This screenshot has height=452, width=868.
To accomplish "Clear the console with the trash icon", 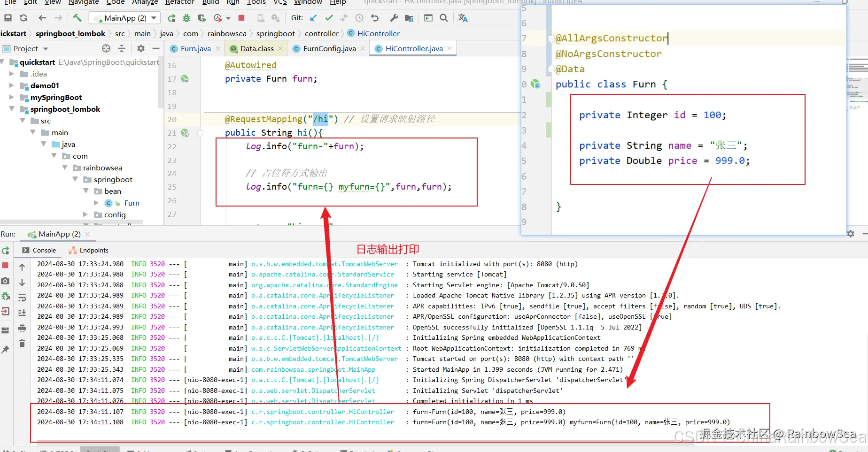I will (x=22, y=344).
